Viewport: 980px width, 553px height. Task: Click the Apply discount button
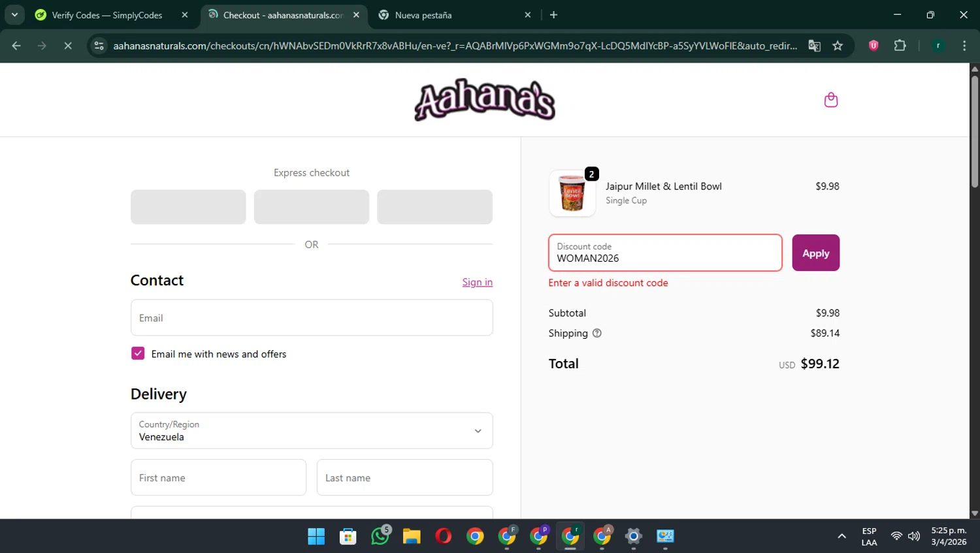coord(815,253)
